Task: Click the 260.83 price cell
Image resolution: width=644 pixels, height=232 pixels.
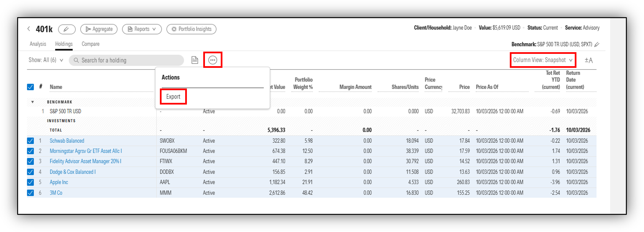Action: point(463,182)
